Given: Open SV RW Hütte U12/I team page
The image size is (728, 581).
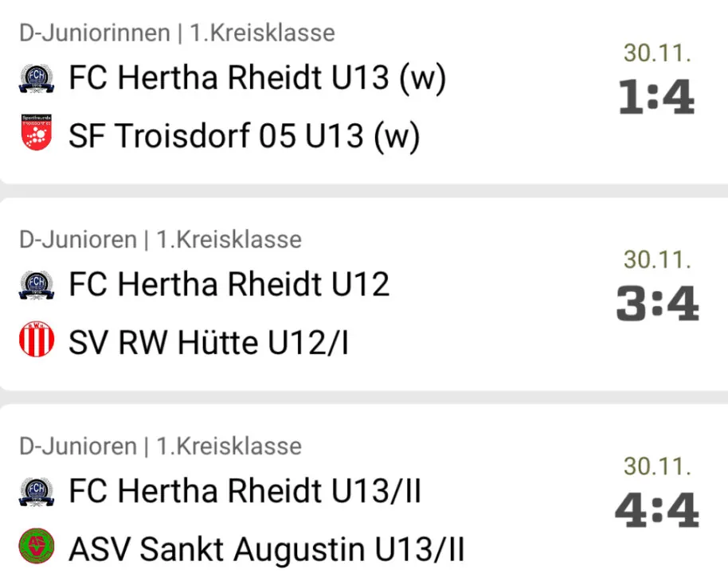Looking at the screenshot, I should pos(209,342).
